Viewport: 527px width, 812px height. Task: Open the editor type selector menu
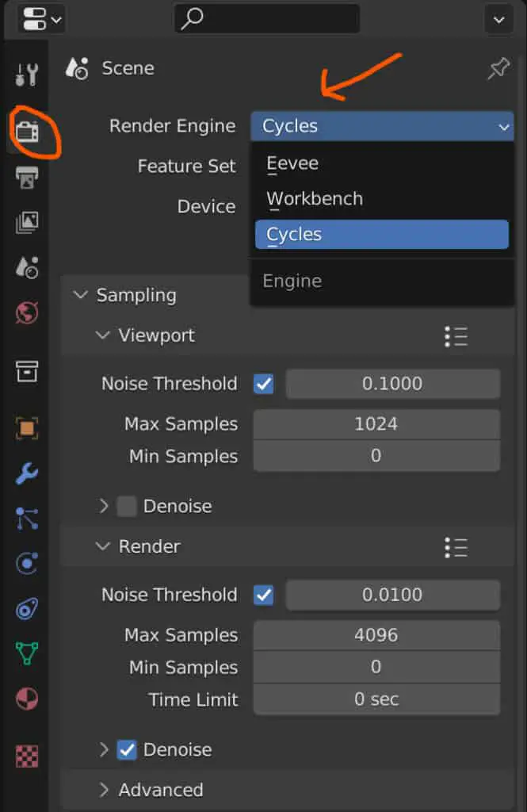40,19
